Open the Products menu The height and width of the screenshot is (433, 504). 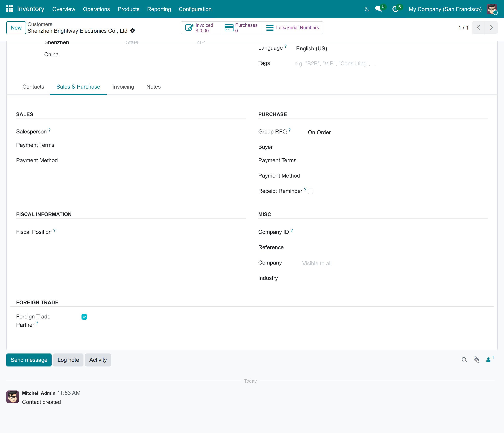128,9
